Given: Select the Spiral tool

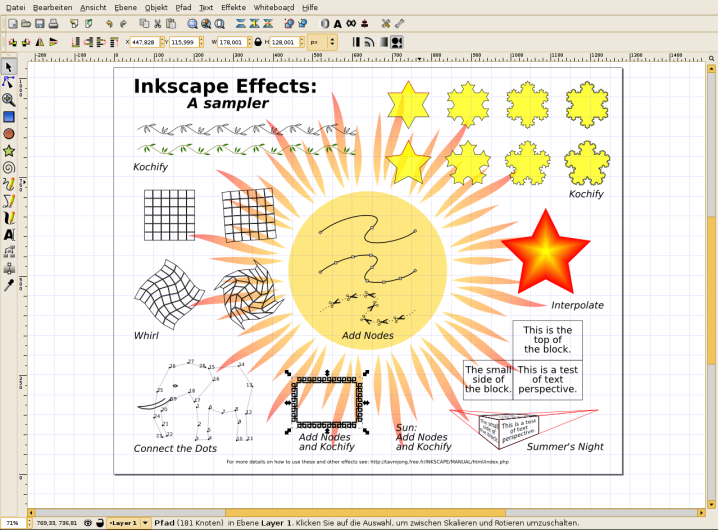Looking at the screenshot, I should (9, 168).
